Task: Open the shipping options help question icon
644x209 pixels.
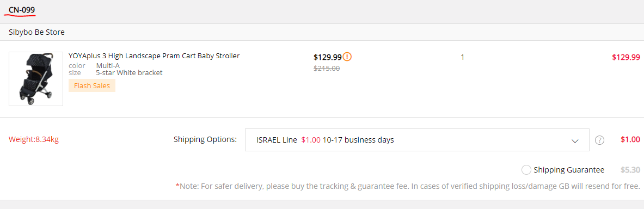Action: [x=600, y=140]
